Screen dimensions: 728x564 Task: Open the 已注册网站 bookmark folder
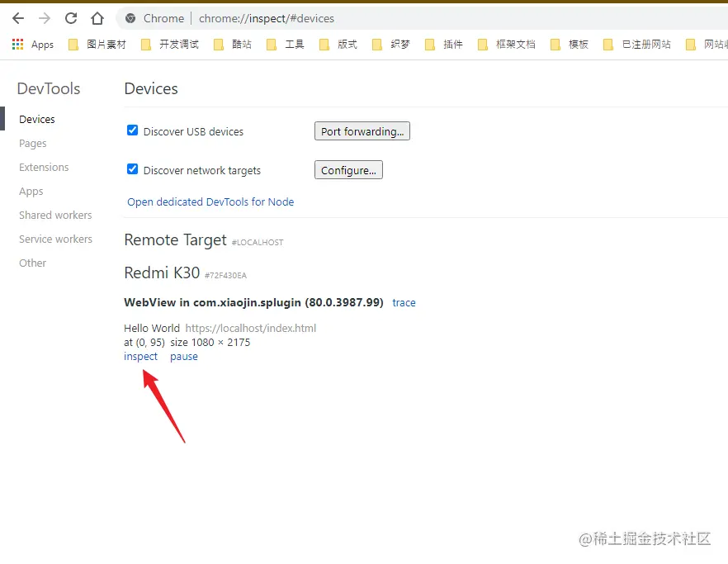click(x=637, y=44)
